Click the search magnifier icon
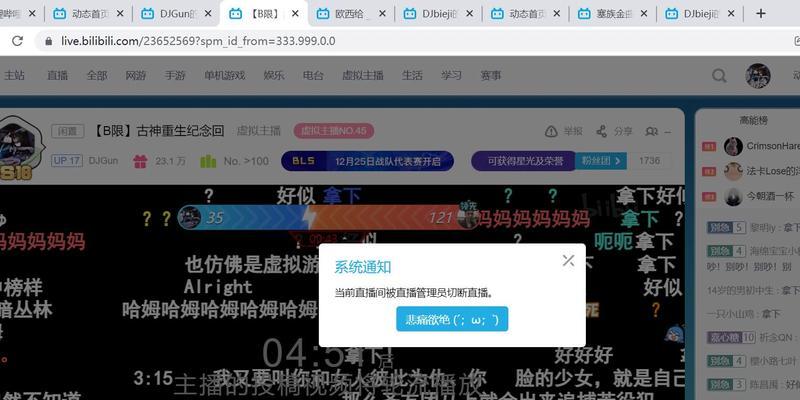 click(x=719, y=76)
